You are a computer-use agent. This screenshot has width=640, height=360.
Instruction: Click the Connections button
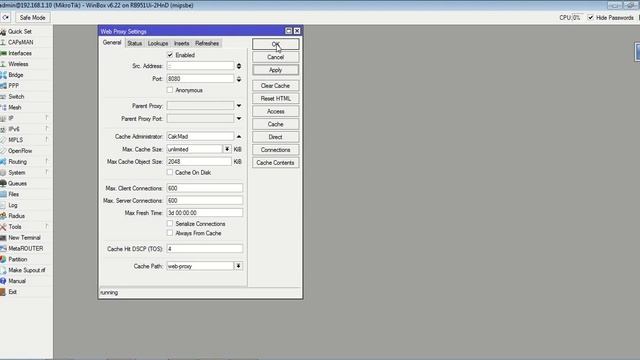276,150
